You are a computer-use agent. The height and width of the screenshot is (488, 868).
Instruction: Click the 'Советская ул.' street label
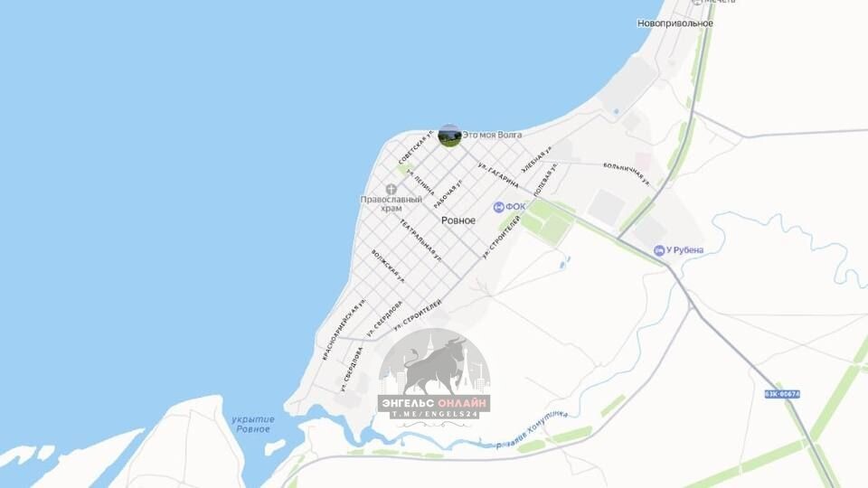416,146
